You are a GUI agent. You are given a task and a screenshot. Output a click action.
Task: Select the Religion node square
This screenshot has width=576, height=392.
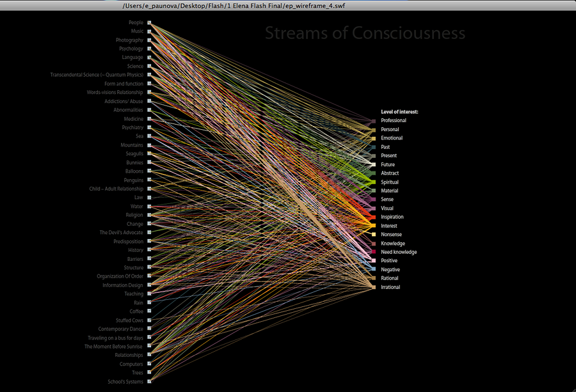pyautogui.click(x=149, y=215)
